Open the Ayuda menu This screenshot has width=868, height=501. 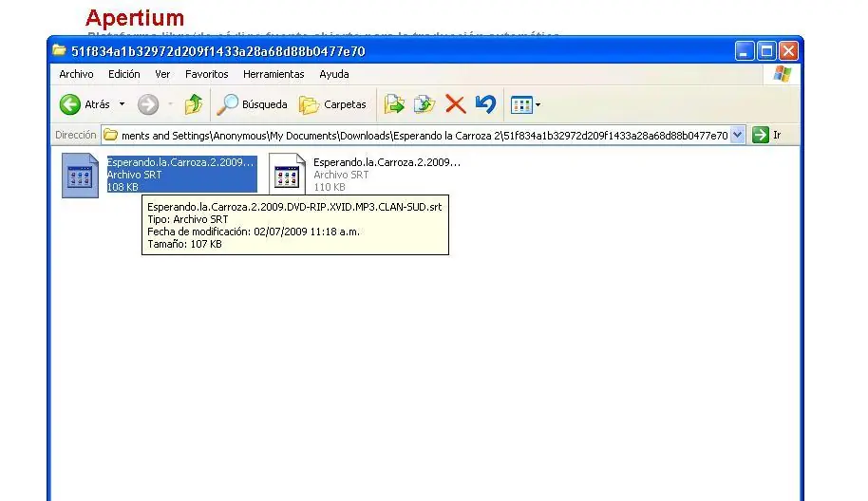[333, 74]
